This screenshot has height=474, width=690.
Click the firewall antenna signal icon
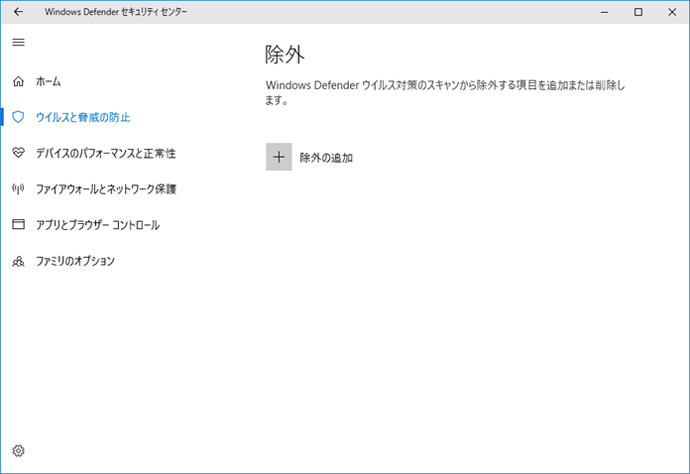[x=18, y=189]
